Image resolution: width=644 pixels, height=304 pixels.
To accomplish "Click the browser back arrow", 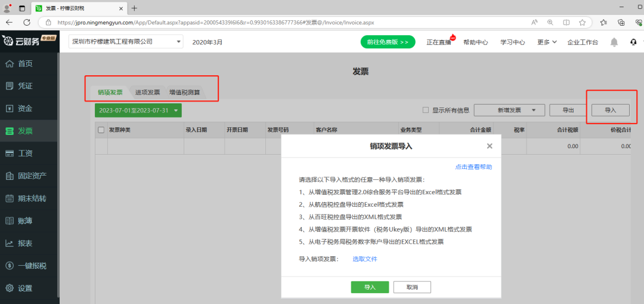I will pyautogui.click(x=10, y=23).
